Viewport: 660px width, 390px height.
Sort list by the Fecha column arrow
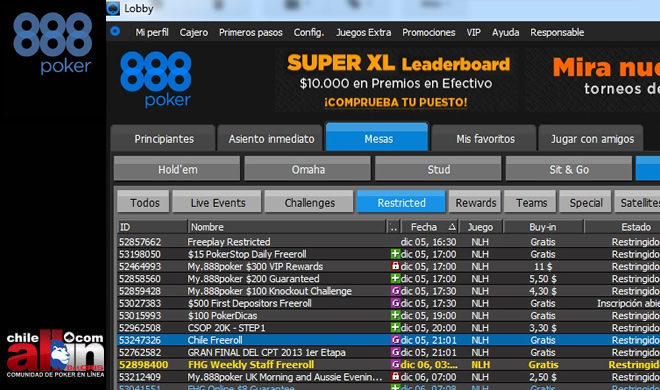(452, 227)
